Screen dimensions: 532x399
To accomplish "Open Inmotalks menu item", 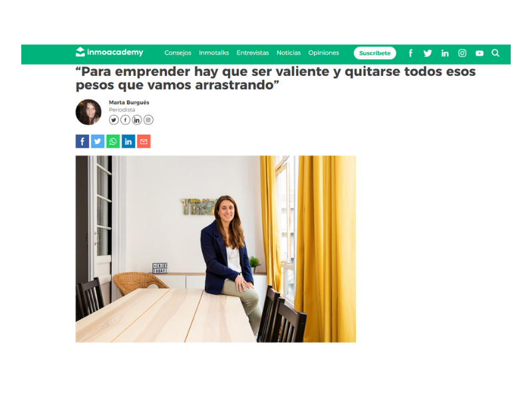I will (x=213, y=53).
